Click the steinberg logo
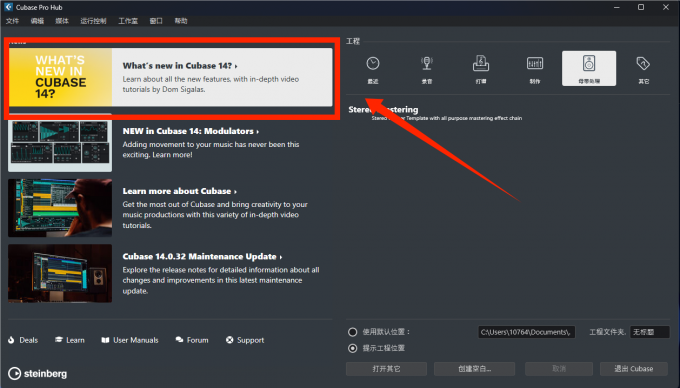Screen dimensions: 680x388 (38, 373)
